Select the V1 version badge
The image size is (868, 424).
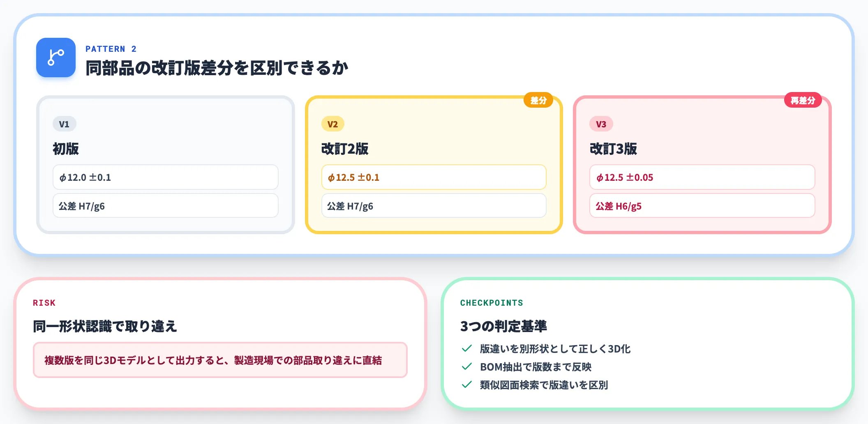64,124
